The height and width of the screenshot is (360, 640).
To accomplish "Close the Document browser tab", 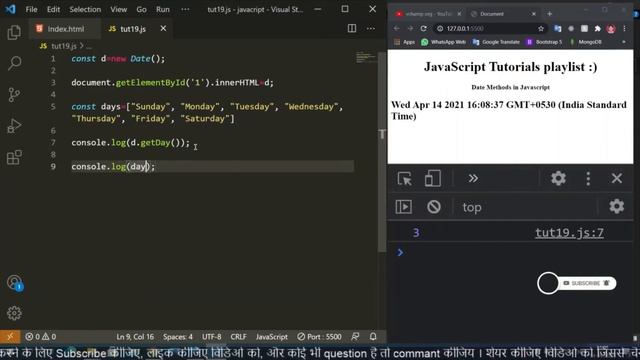I will coord(533,14).
